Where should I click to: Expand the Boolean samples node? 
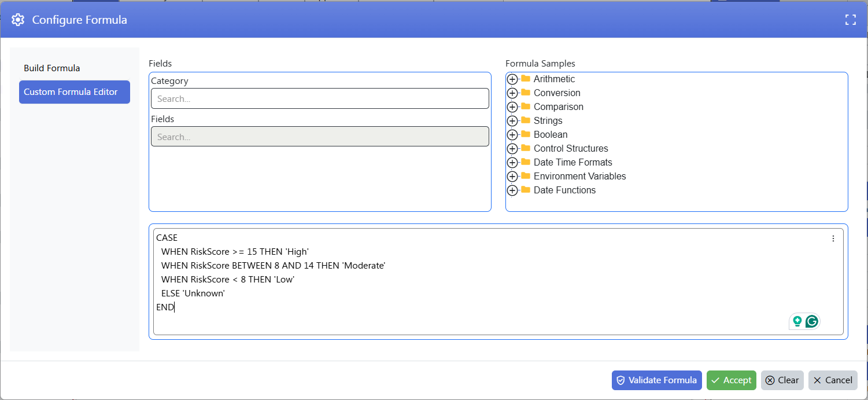512,135
